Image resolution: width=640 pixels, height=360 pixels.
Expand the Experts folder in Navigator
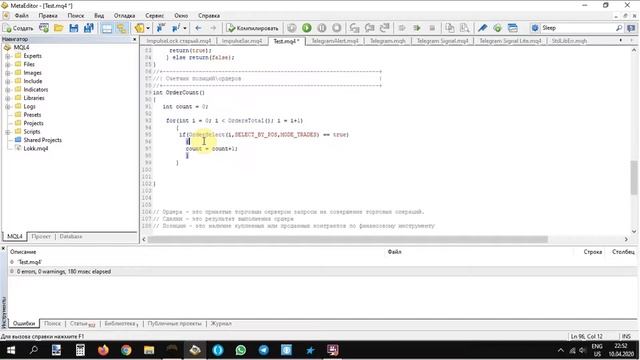7,56
